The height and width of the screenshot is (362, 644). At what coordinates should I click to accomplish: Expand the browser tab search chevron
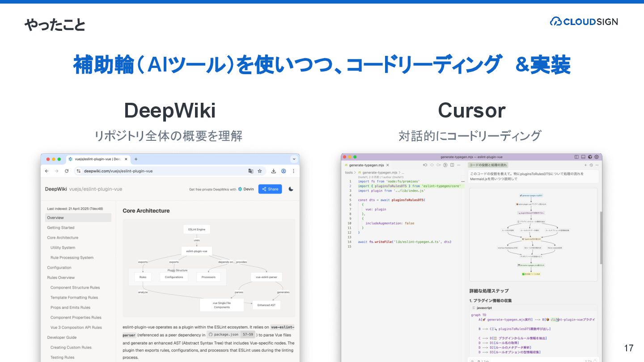pyautogui.click(x=294, y=159)
